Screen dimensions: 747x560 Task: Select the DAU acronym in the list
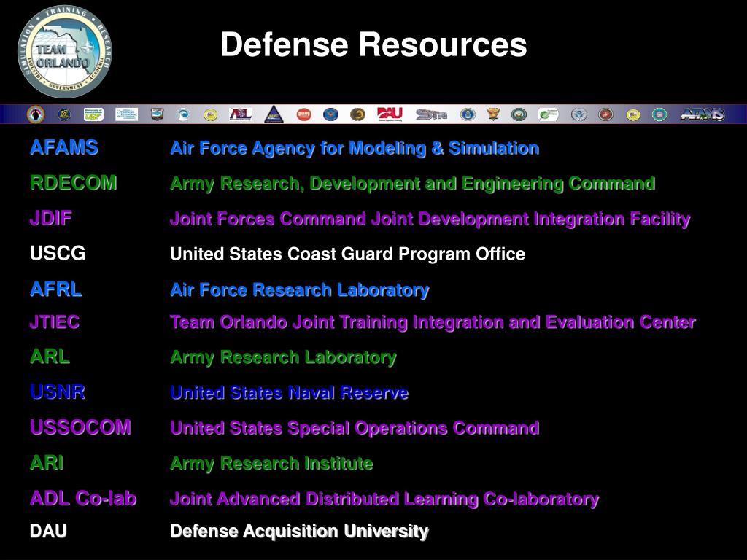48,531
